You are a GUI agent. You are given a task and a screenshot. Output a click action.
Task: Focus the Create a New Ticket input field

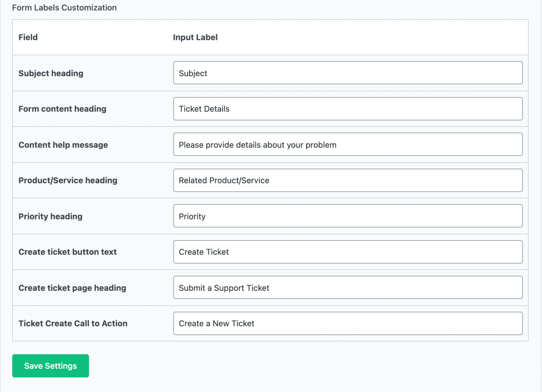point(348,323)
